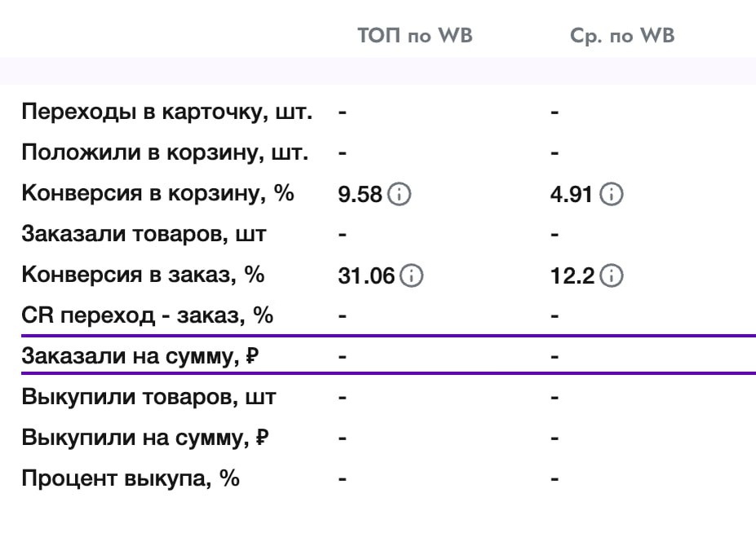Click 'Выкупили на сумму, ₽' row label
Image resolution: width=756 pixels, height=533 pixels.
(x=145, y=438)
